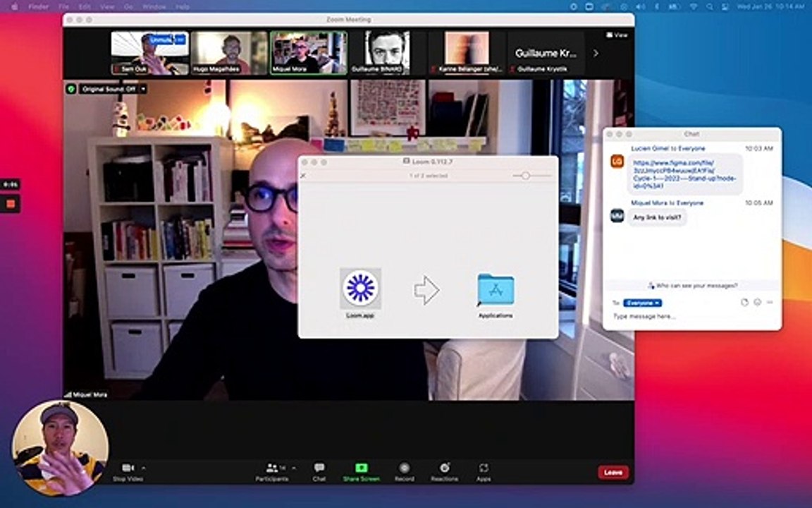
Task: Click the Loom recording timer on left edge
Action: 10,185
